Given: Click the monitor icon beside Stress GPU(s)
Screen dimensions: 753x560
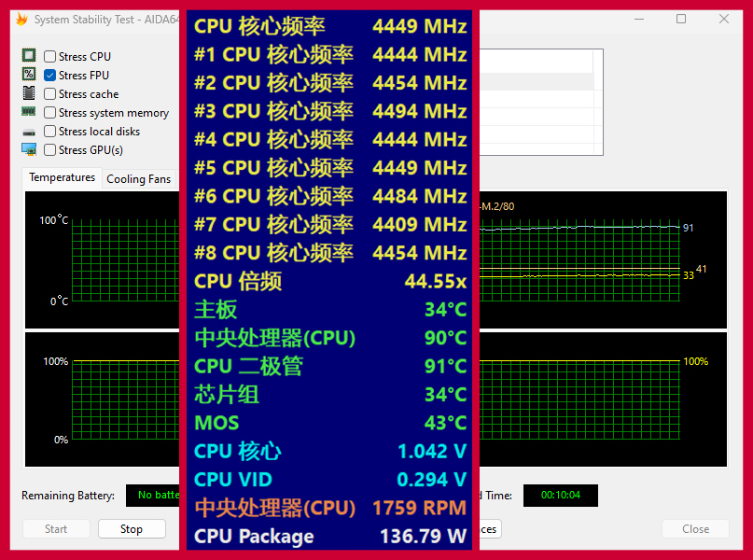Looking at the screenshot, I should click(29, 149).
